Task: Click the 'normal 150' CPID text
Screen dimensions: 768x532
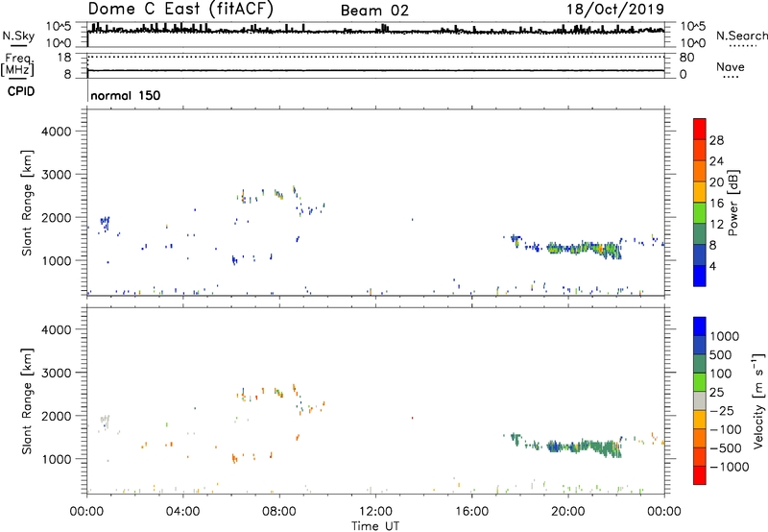Action: click(x=126, y=95)
